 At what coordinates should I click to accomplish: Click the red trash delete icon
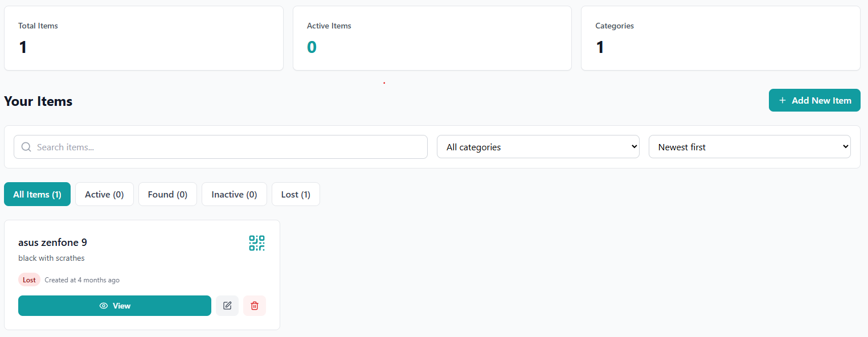pos(255,306)
